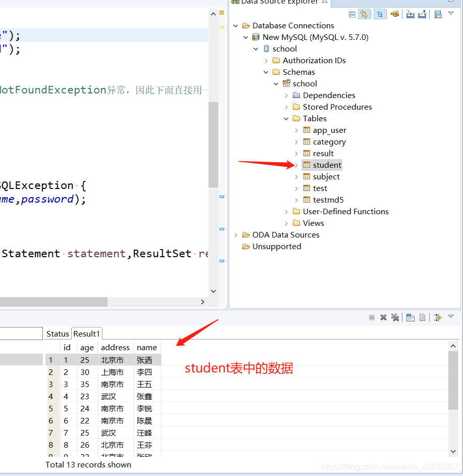
Task: Open Data Source Explorer view menu triangle
Action: 451,13
